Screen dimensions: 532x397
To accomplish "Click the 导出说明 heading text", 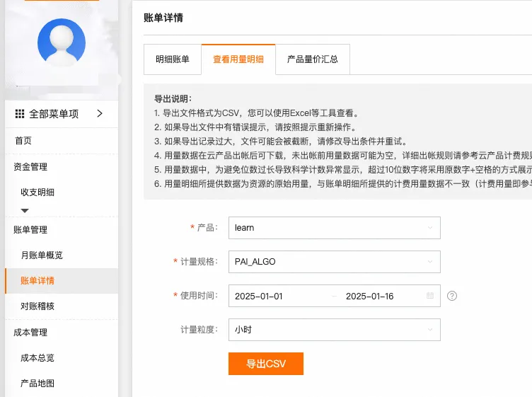I will pos(173,99).
